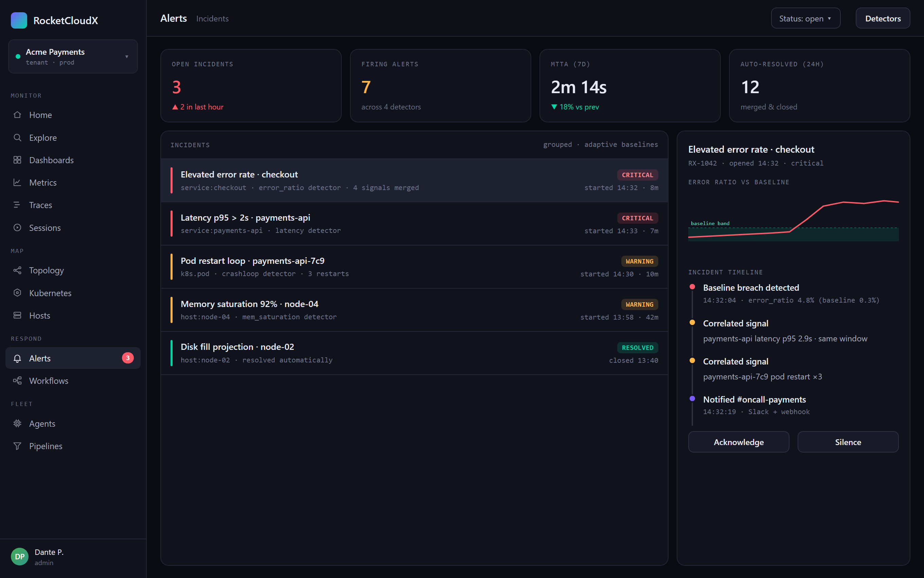
Task: Click the Dashboards grid icon
Action: [x=17, y=160]
